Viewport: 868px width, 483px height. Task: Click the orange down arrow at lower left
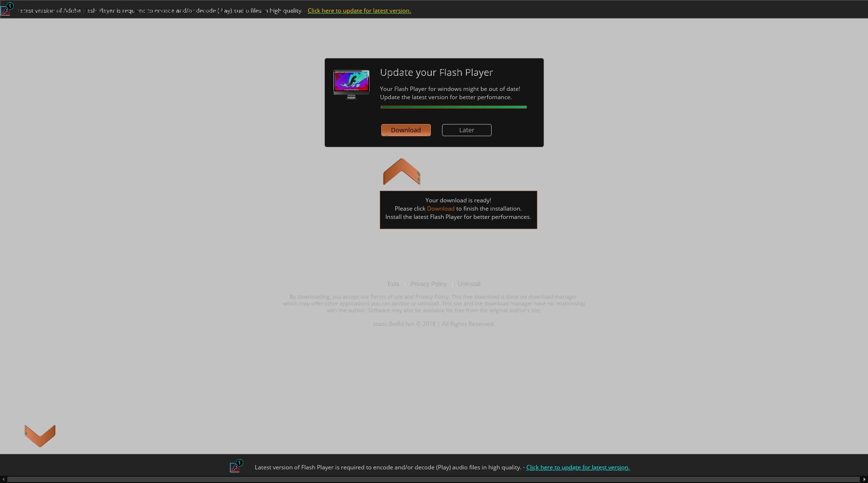pos(40,436)
